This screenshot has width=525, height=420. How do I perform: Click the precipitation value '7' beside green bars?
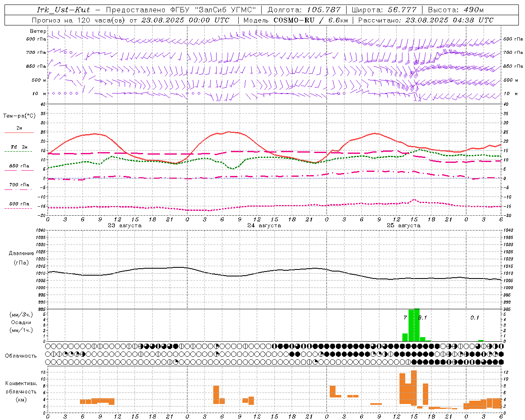click(405, 317)
